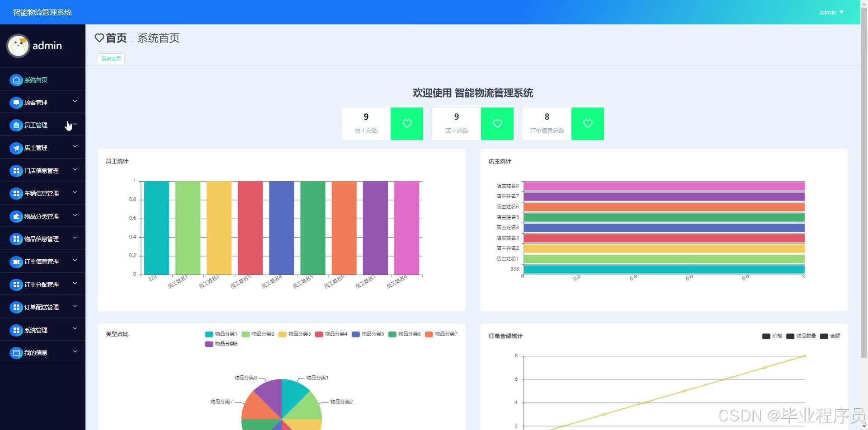
Task: Click the admin username in sidebar
Action: [x=47, y=46]
